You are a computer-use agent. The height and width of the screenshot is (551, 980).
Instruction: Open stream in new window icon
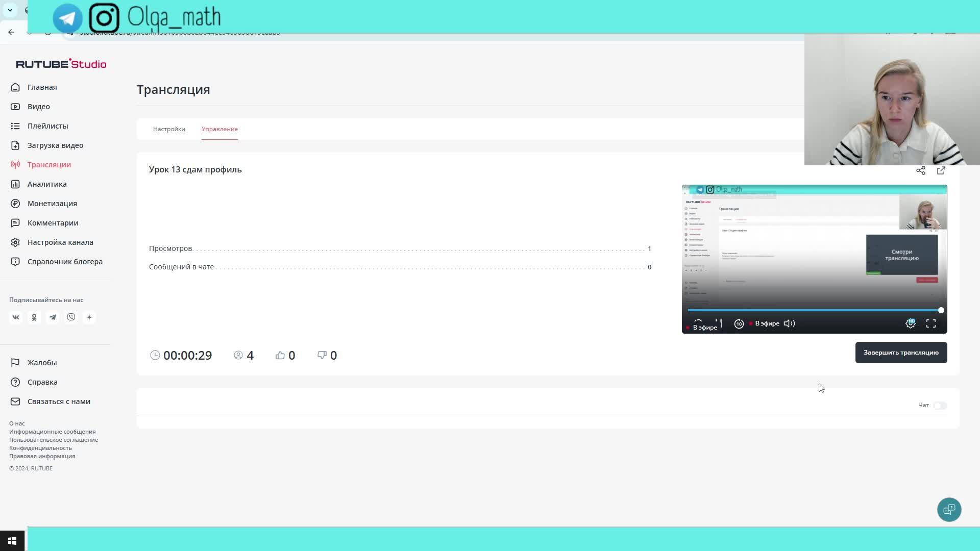pyautogui.click(x=941, y=170)
